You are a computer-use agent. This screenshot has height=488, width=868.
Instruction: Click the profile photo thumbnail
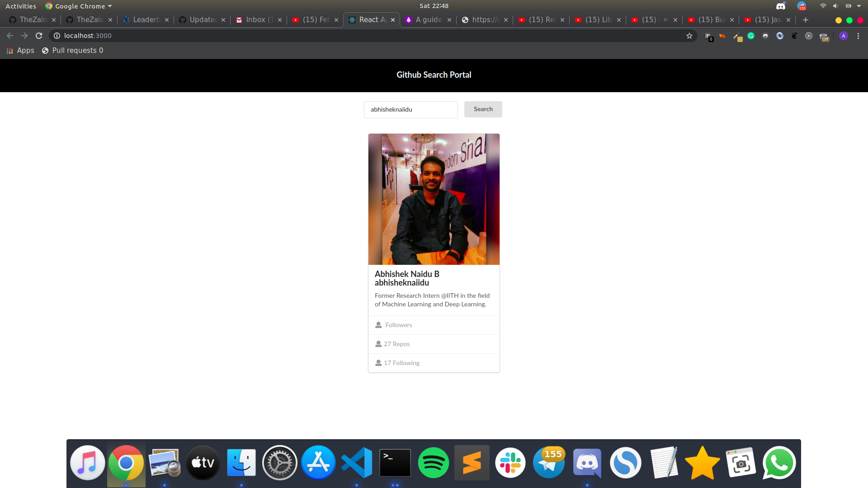tap(434, 199)
